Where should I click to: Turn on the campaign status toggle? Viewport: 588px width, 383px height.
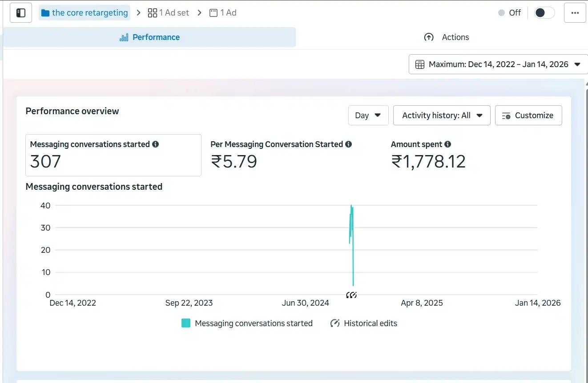point(544,13)
